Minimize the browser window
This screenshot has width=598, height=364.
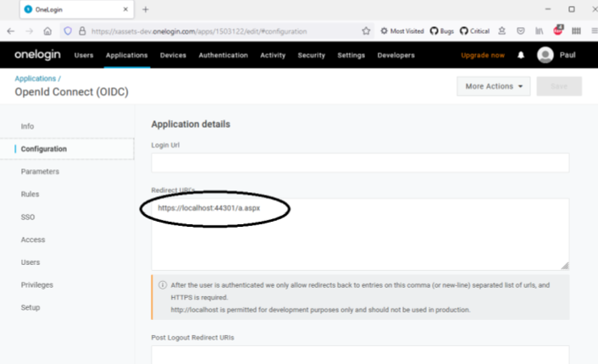(548, 9)
